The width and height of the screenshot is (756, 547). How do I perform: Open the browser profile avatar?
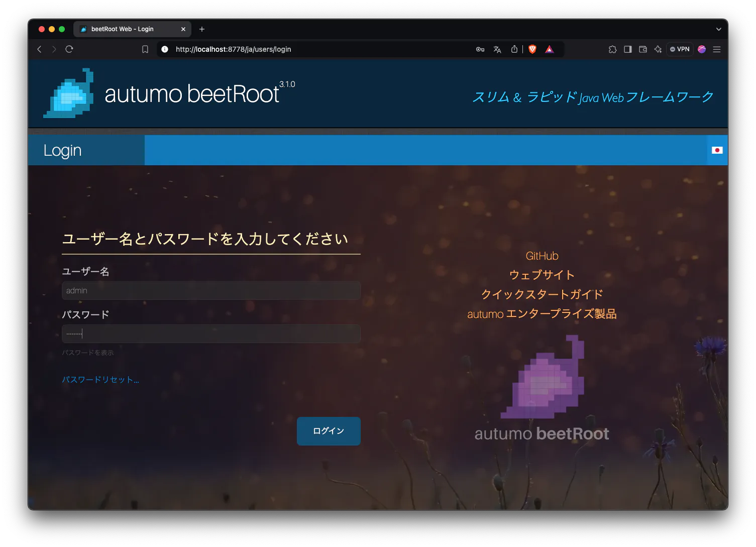(x=702, y=49)
